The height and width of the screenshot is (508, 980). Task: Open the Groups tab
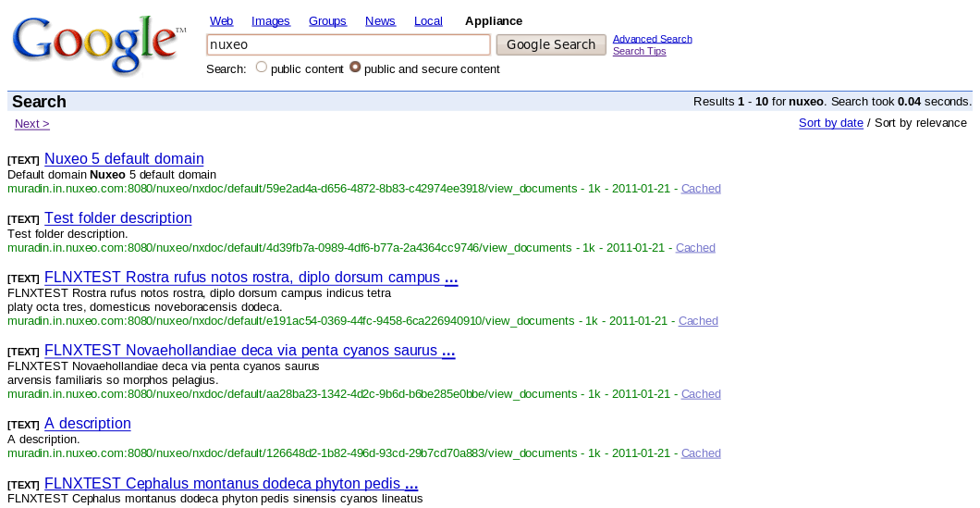click(x=327, y=21)
